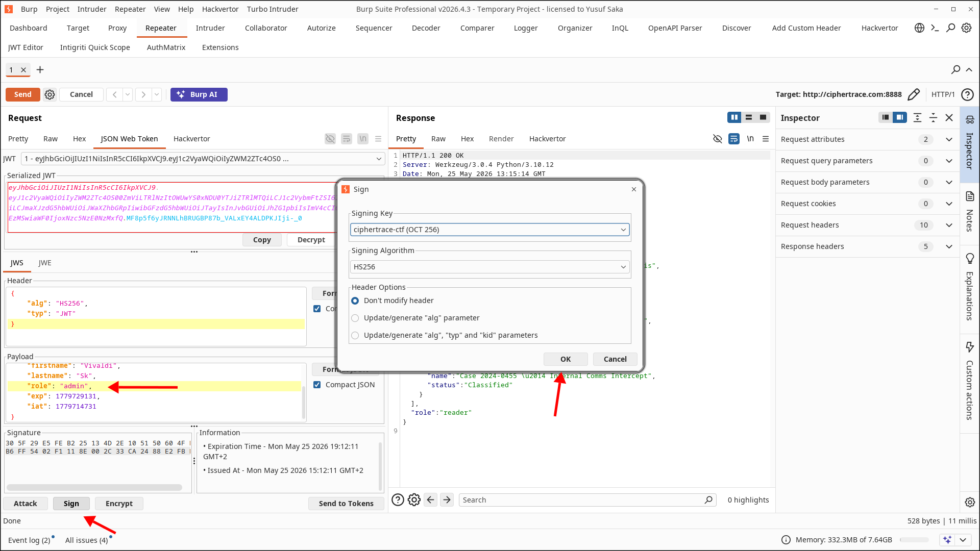Click the orange Send button
The image size is (980, 551).
point(22,95)
